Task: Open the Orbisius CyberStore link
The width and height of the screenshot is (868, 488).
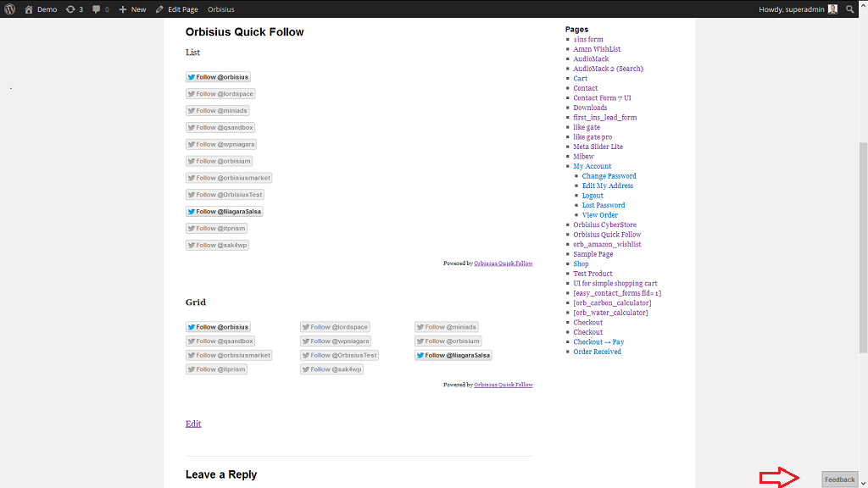Action: tap(604, 225)
